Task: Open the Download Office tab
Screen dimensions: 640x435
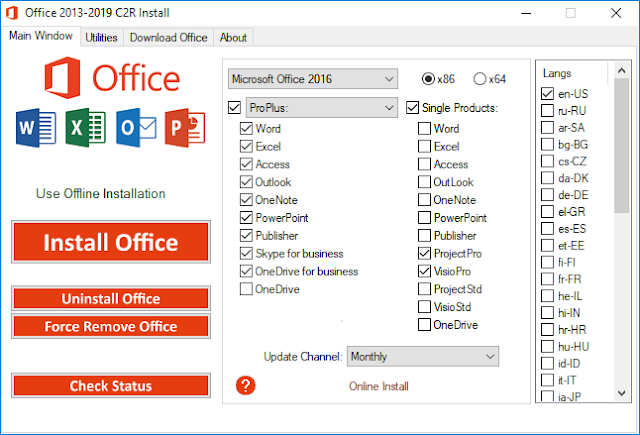Action: click(x=169, y=37)
